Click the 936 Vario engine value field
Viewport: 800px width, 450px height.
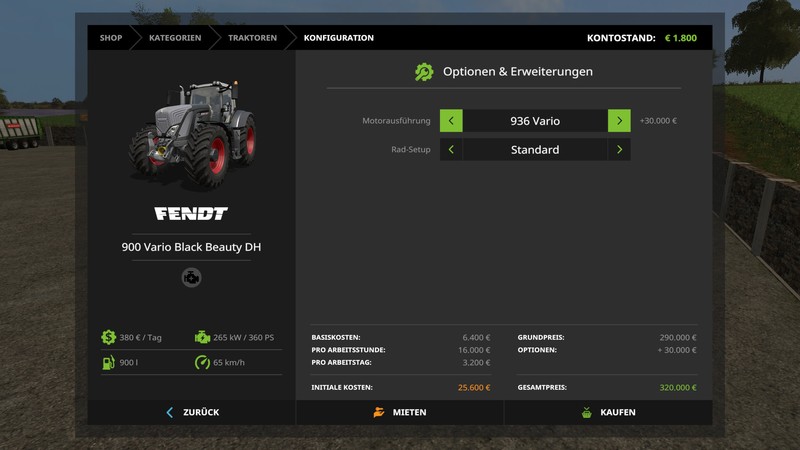pos(535,121)
